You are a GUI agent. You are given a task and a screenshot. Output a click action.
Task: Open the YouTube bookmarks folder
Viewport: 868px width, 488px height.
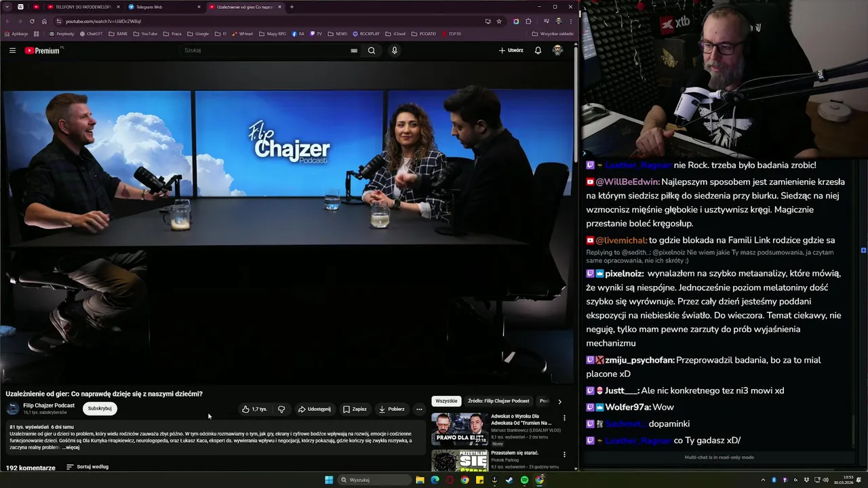pyautogui.click(x=145, y=33)
